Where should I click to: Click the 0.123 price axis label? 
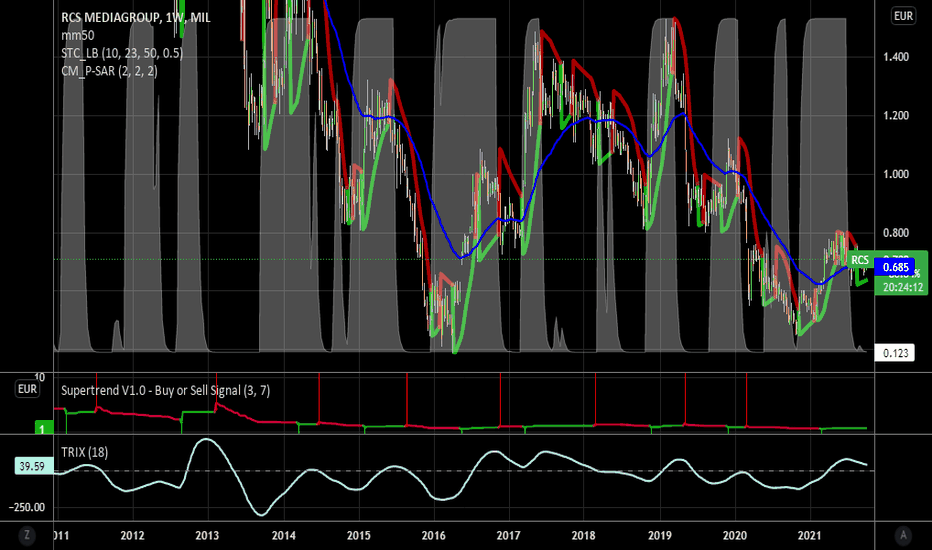[x=895, y=353]
